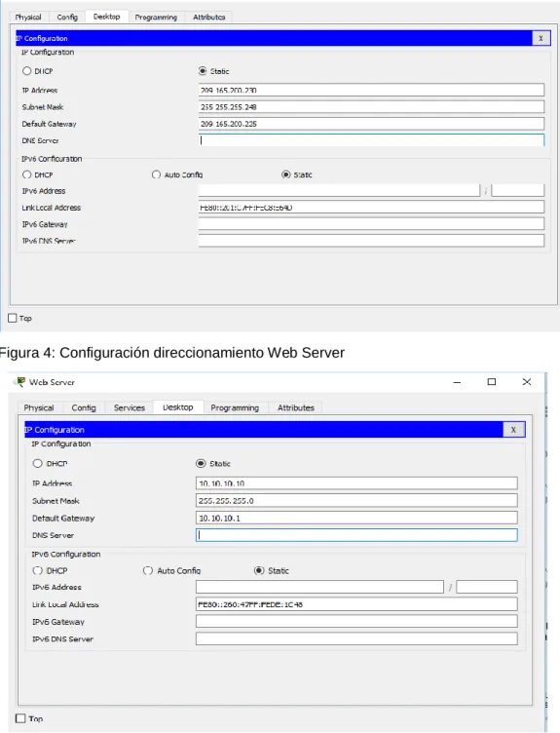Close upper IP Configuration panel with X
The image size is (560, 733).
[541, 38]
